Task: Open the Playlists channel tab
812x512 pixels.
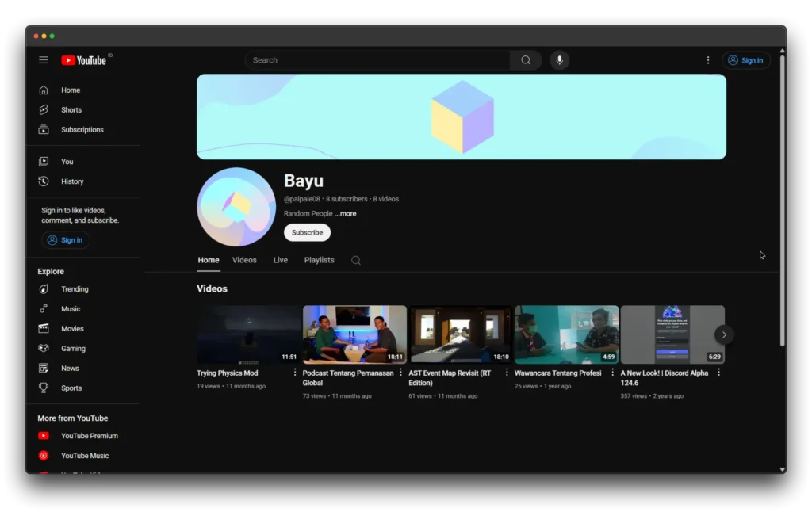Action: [319, 261]
